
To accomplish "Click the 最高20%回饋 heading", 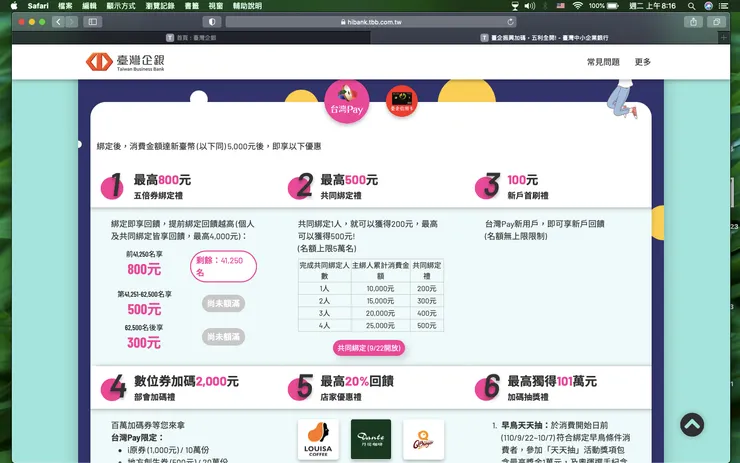I will click(x=357, y=381).
